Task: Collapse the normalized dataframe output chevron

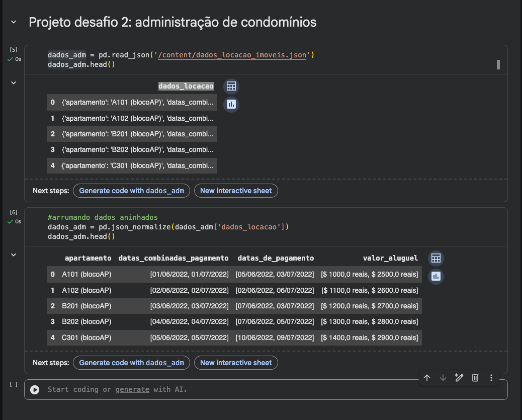Action: (x=14, y=255)
